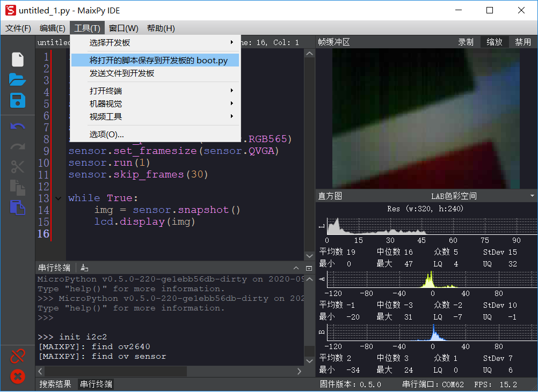This screenshot has height=392, width=538.
Task: Click the Save file floppy icon
Action: coord(18,100)
